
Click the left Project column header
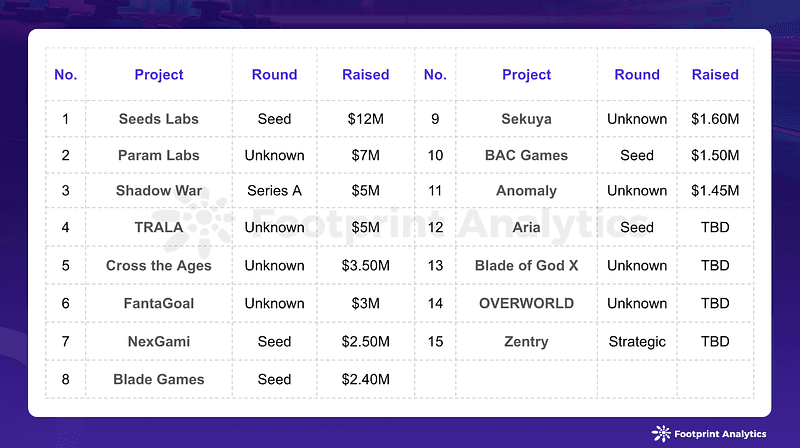coord(159,74)
